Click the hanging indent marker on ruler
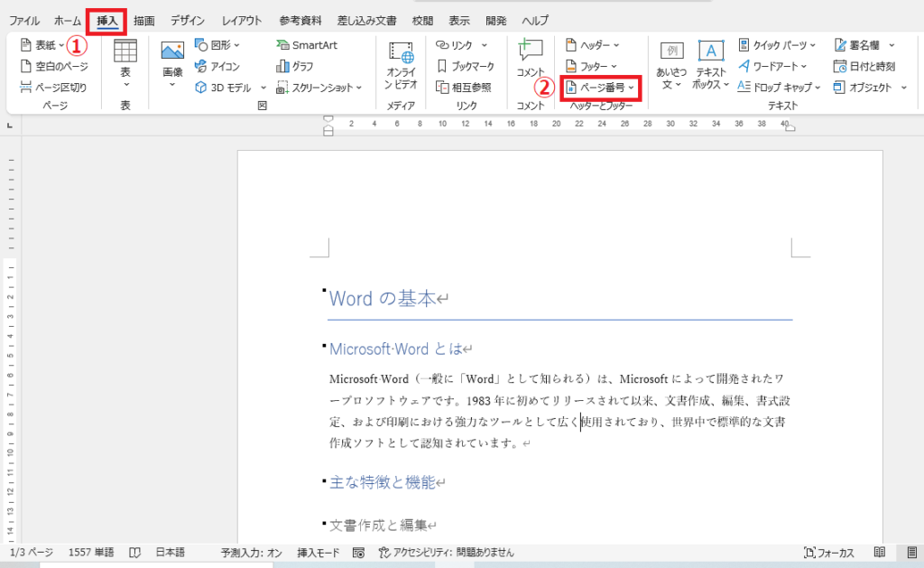 point(328,126)
